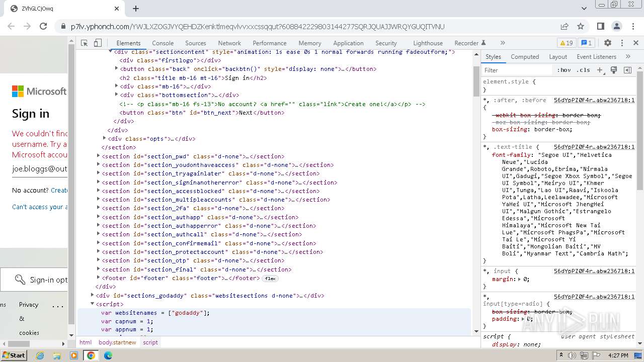This screenshot has width=644, height=362.
Task: Activate the inspect element picker icon
Action: [x=84, y=43]
